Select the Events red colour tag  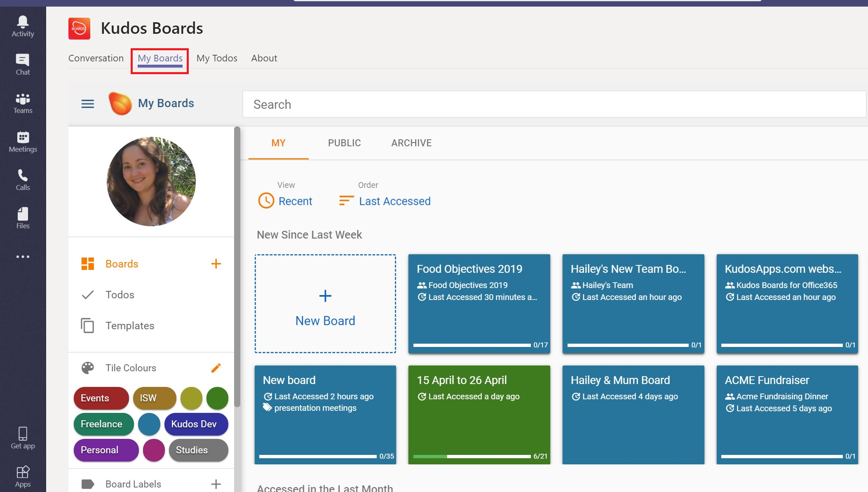tap(101, 398)
